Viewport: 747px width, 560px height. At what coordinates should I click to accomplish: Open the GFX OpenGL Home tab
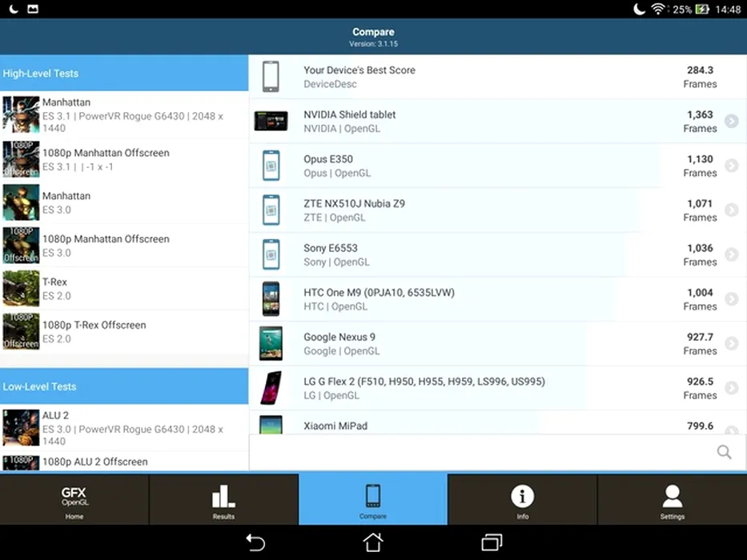[x=74, y=500]
